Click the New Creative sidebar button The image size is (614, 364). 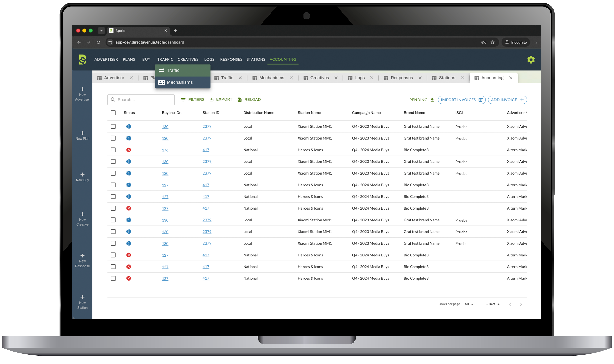coord(82,219)
